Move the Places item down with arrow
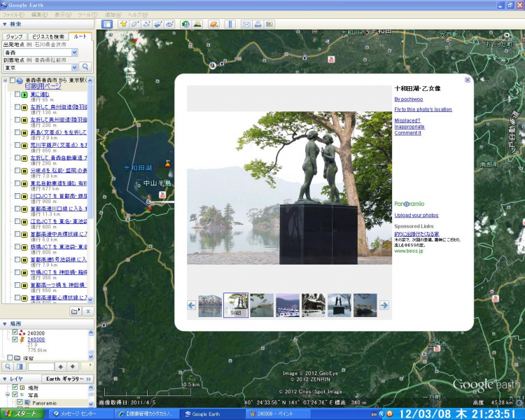The width and height of the screenshot is (525, 420). coord(73,367)
